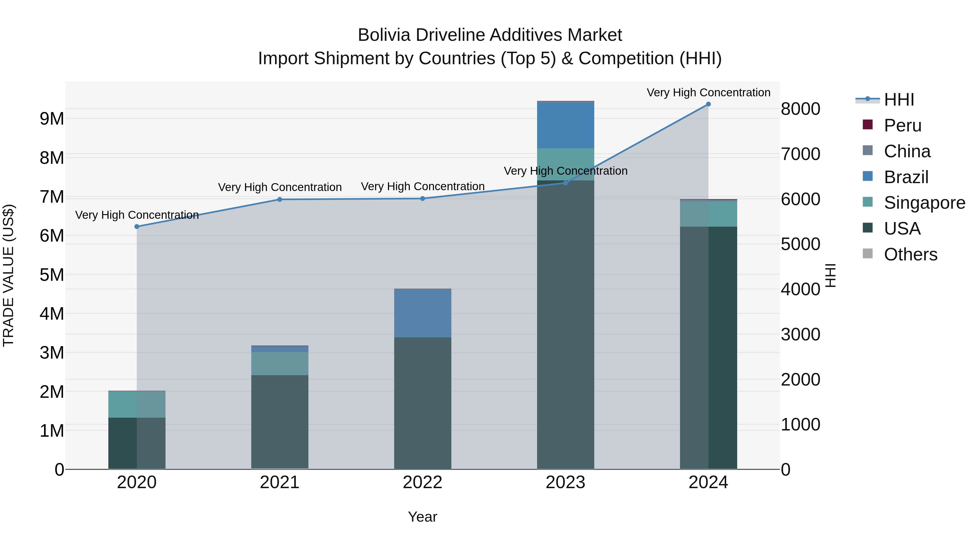Click the USA dark green color swatch
The width and height of the screenshot is (980, 551).
point(868,227)
